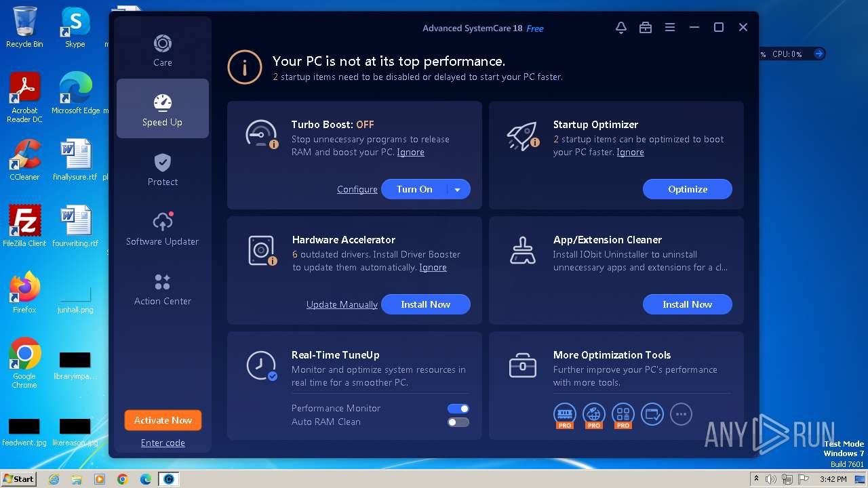Launch Firefox desktop shortcut
868x488 pixels.
(x=24, y=293)
